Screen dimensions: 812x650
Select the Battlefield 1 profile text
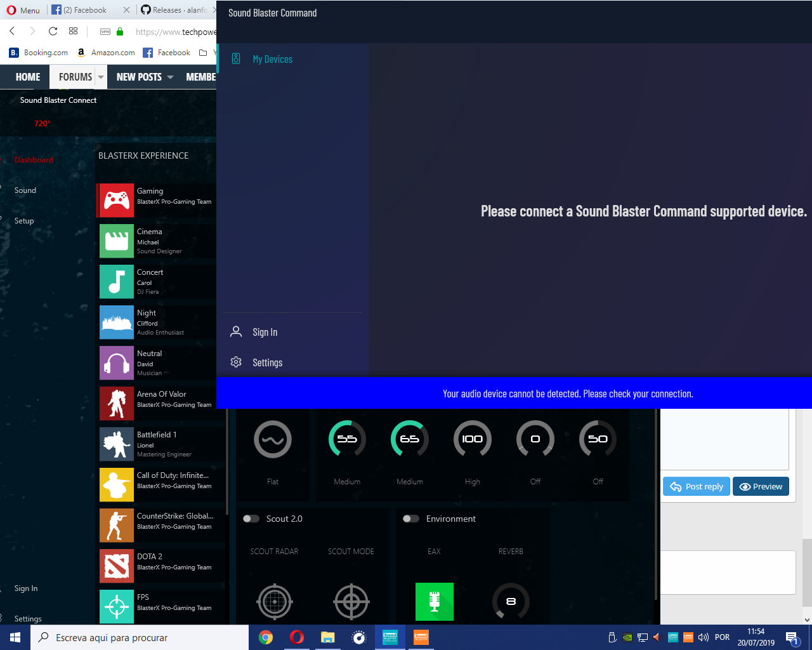coord(157,435)
